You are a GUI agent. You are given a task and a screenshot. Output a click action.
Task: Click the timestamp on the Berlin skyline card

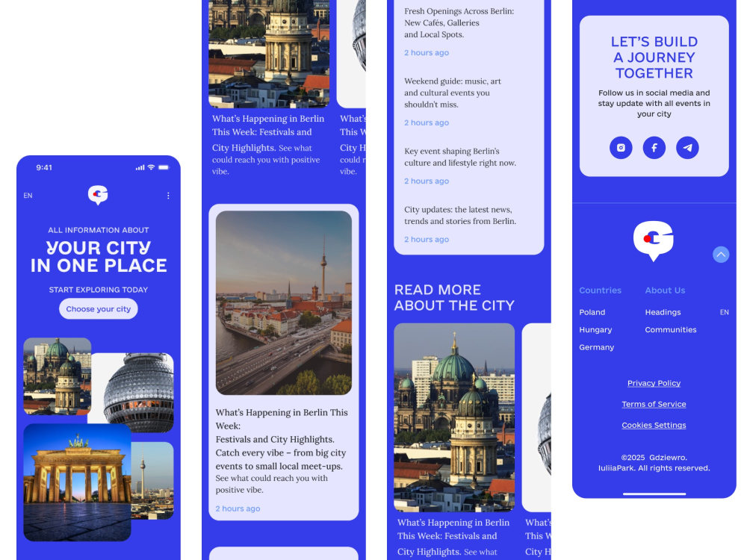[x=238, y=509]
